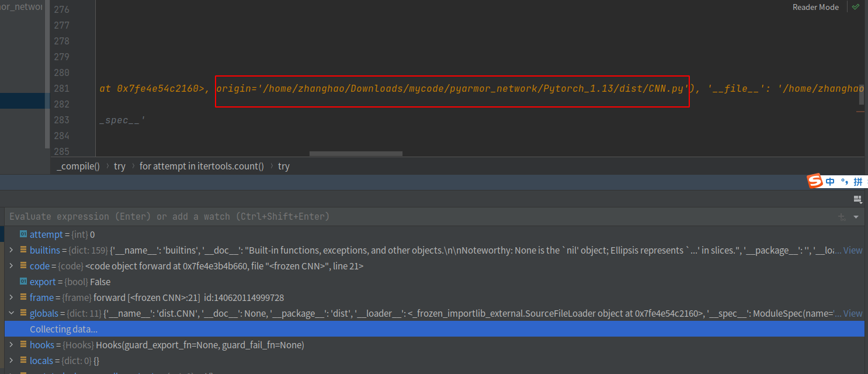
Task: Select the export bool variable icon
Action: 23,282
